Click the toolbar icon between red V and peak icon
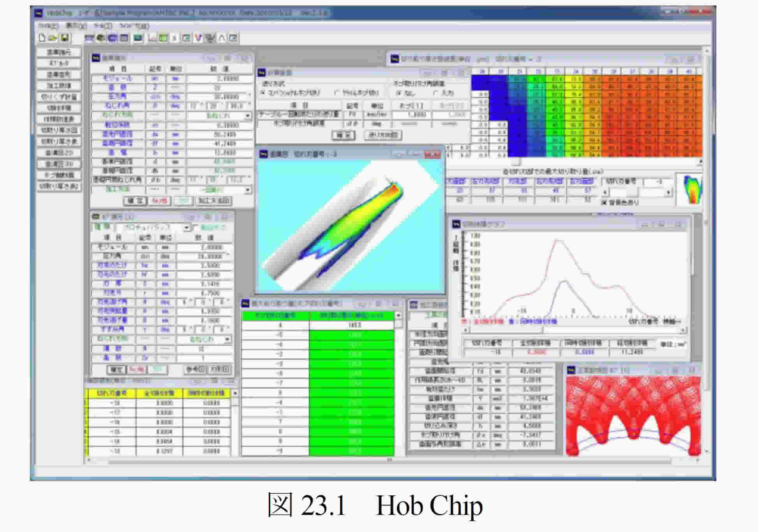Screen dimensions: 758x532 tap(210, 38)
